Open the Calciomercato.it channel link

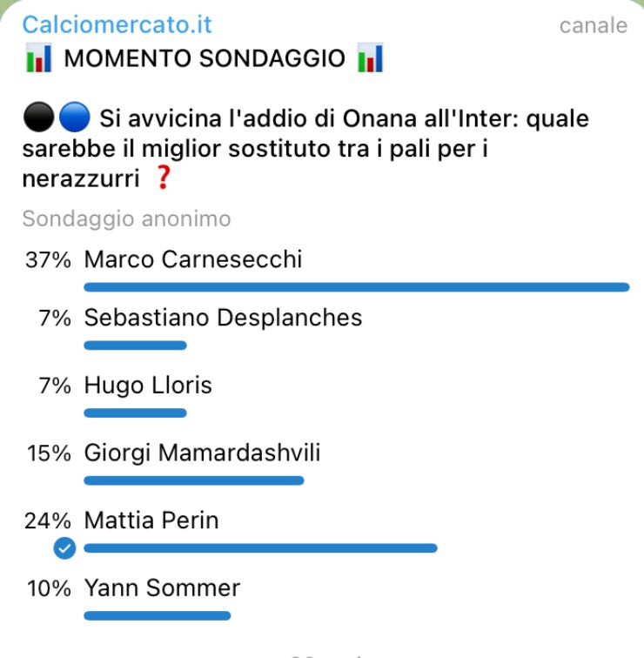click(x=117, y=24)
